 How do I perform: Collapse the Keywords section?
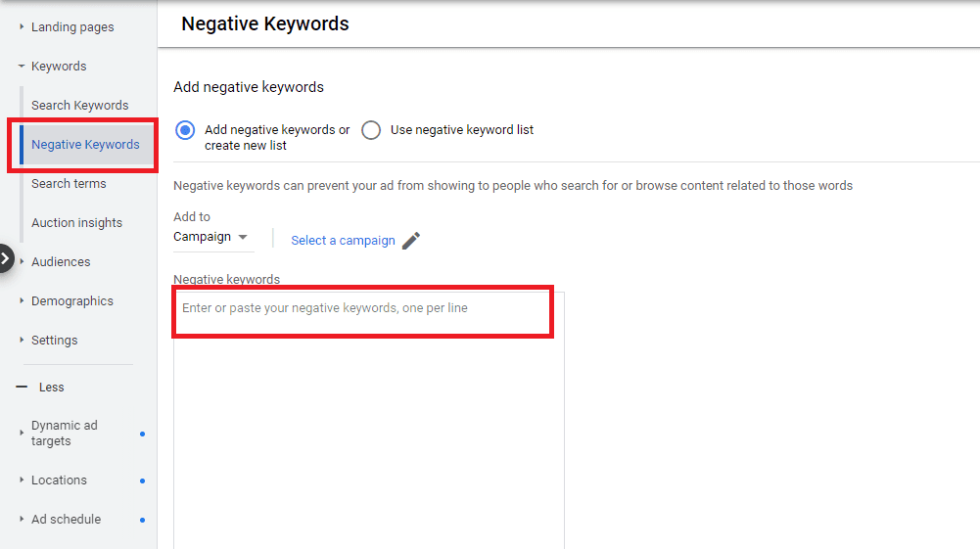pyautogui.click(x=59, y=67)
